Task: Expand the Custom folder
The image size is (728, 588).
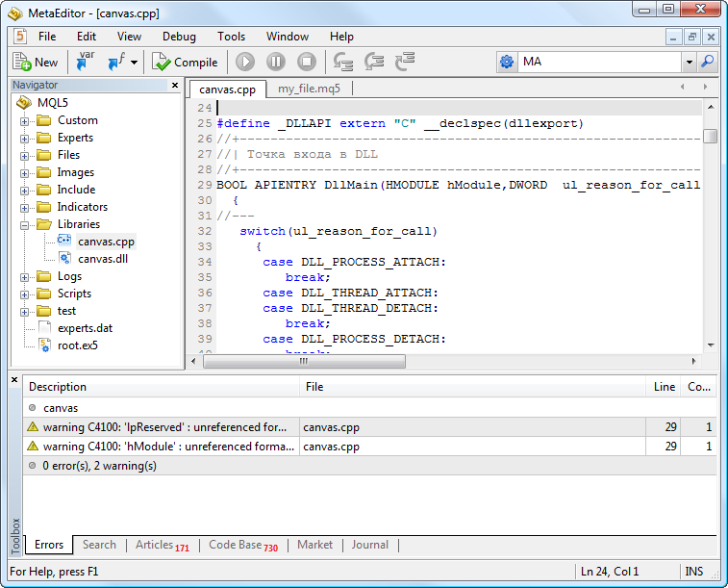Action: point(25,121)
